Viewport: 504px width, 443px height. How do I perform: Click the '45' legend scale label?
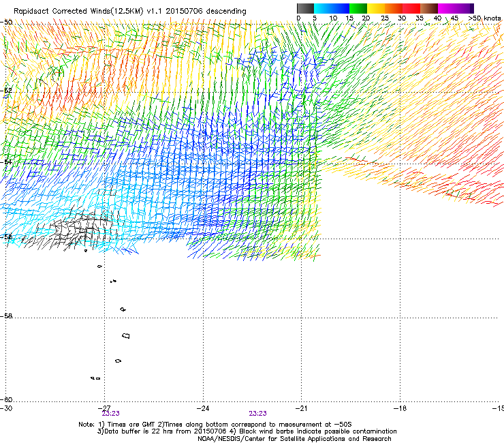(454, 18)
